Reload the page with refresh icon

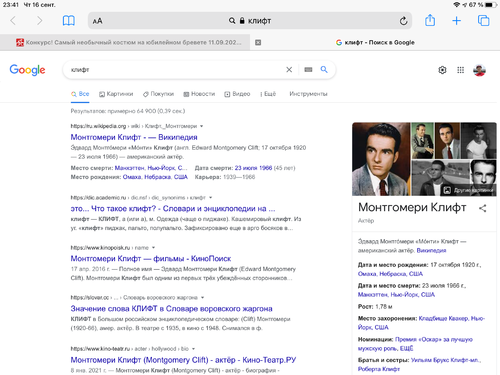click(x=403, y=21)
